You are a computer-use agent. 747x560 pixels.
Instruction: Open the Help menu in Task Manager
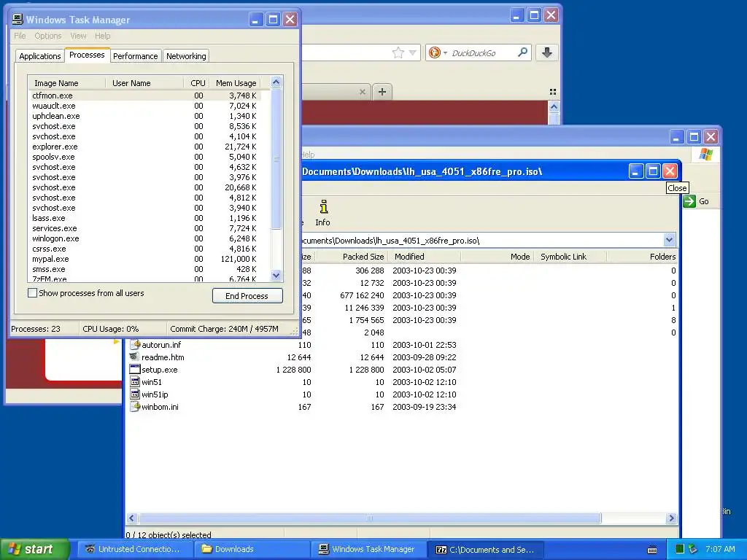pos(102,36)
